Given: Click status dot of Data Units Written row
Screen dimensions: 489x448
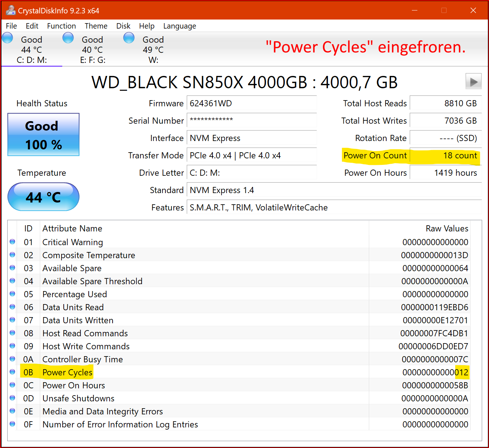Looking at the screenshot, I should pos(12,320).
